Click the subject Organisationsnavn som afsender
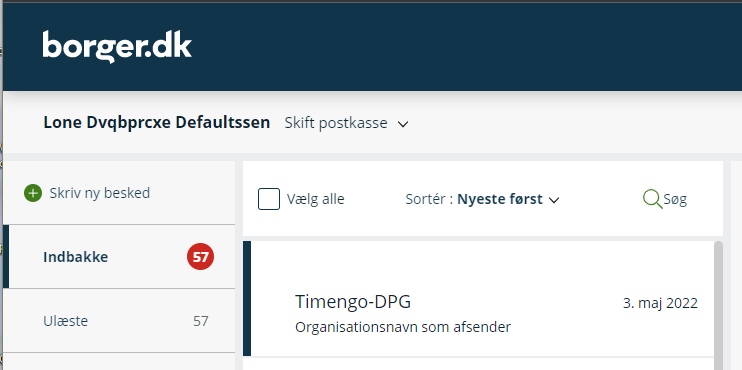Image resolution: width=742 pixels, height=370 pixels. (403, 327)
